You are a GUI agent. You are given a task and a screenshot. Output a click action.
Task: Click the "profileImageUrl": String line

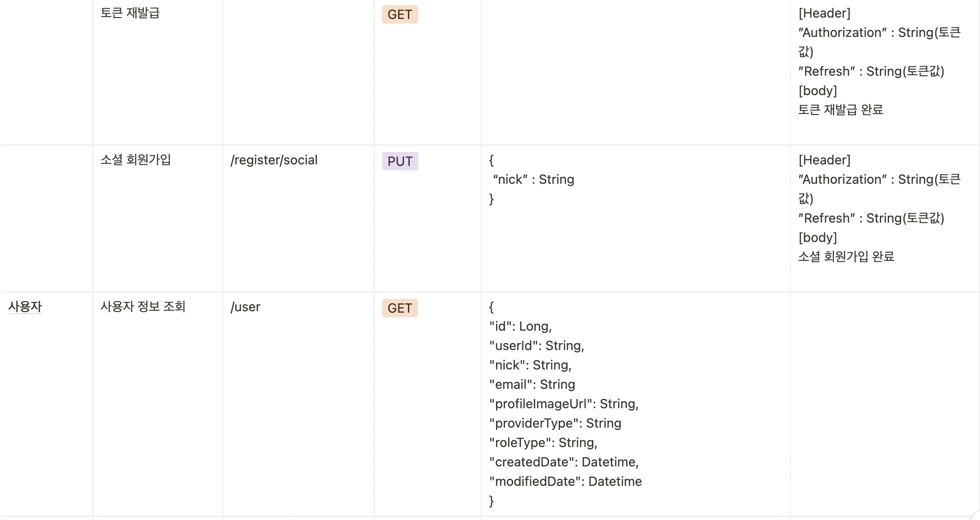click(564, 404)
